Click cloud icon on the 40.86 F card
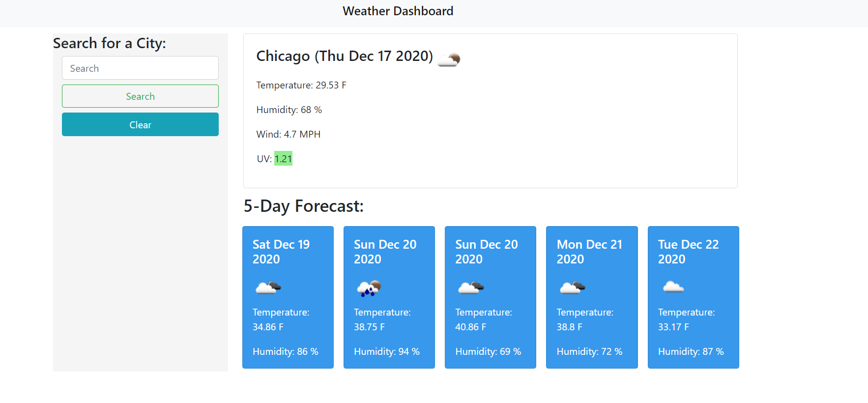This screenshot has height=403, width=868. click(x=470, y=288)
